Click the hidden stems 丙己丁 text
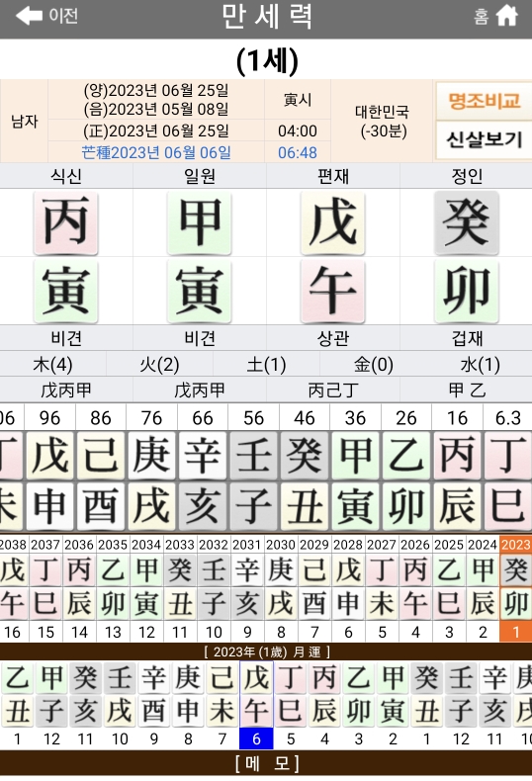 click(333, 390)
